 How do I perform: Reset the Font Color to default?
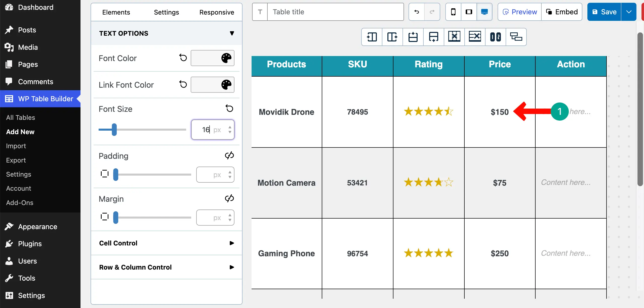tap(183, 58)
